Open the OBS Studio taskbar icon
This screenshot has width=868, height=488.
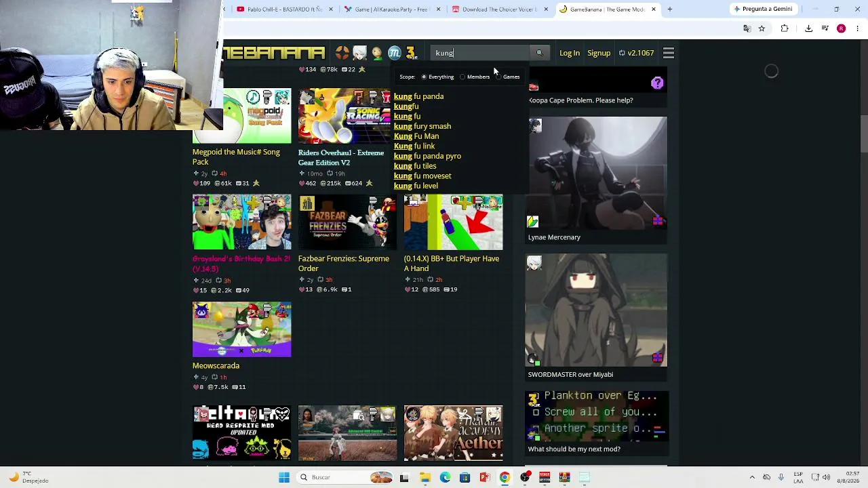tap(524, 477)
